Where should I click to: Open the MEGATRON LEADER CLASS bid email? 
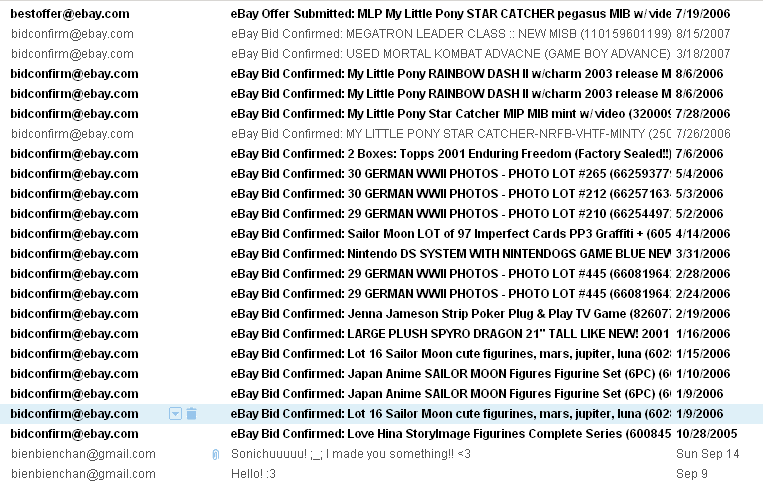coord(451,34)
